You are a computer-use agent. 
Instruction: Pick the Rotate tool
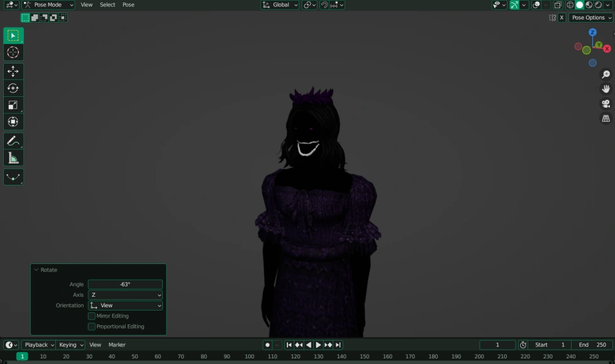click(x=13, y=88)
